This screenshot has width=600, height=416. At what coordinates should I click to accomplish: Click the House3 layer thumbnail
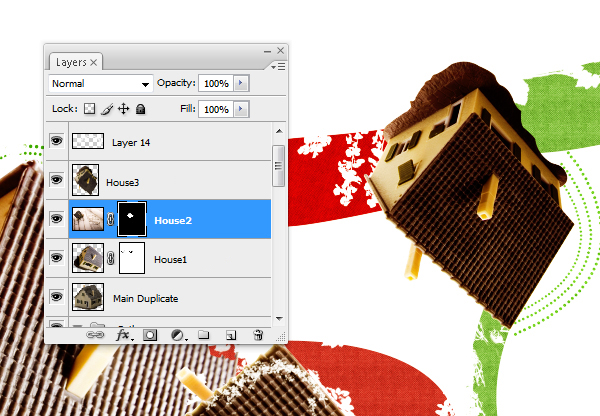click(x=85, y=180)
